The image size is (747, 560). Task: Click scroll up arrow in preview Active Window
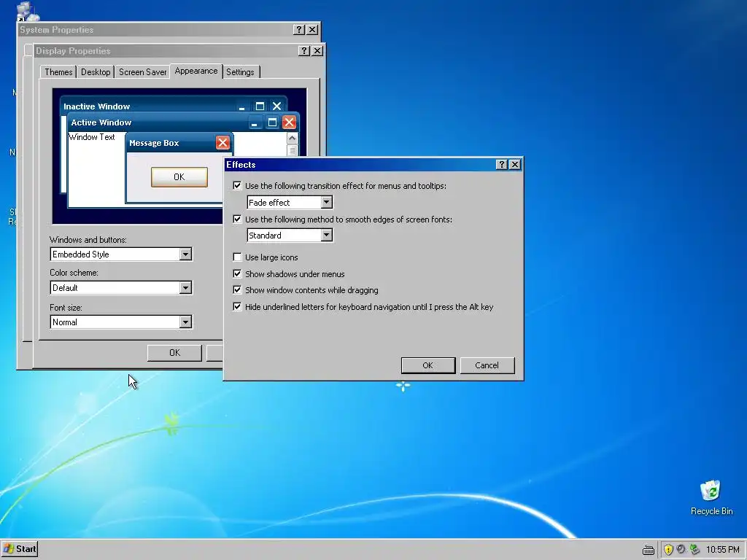coord(292,138)
